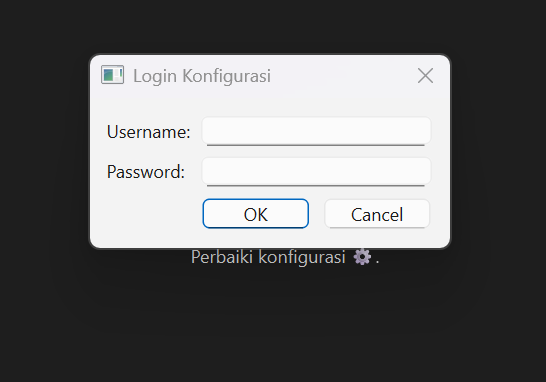Open settings via the purple gear emoji
Viewport: 546px width, 382px height.
click(x=362, y=257)
